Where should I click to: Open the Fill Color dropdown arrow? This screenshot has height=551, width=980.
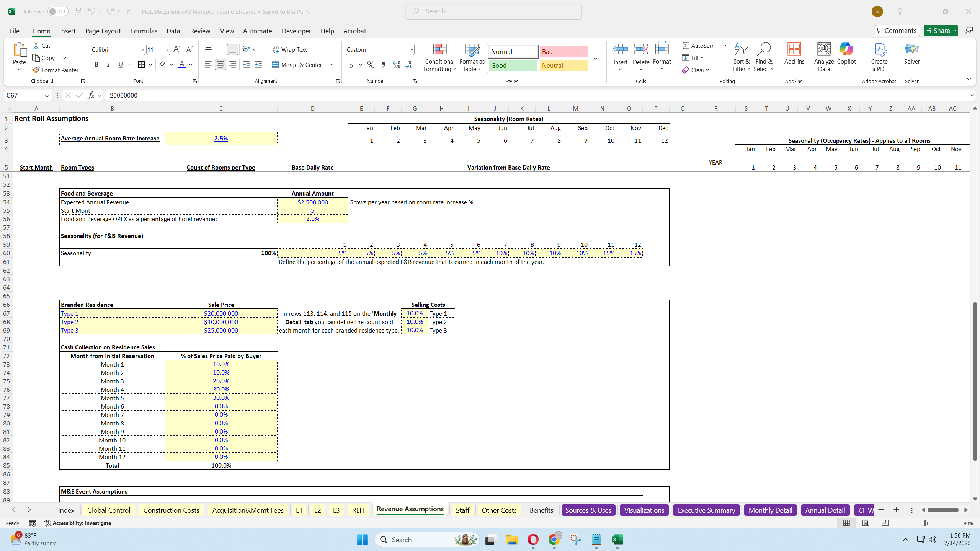coord(171,64)
